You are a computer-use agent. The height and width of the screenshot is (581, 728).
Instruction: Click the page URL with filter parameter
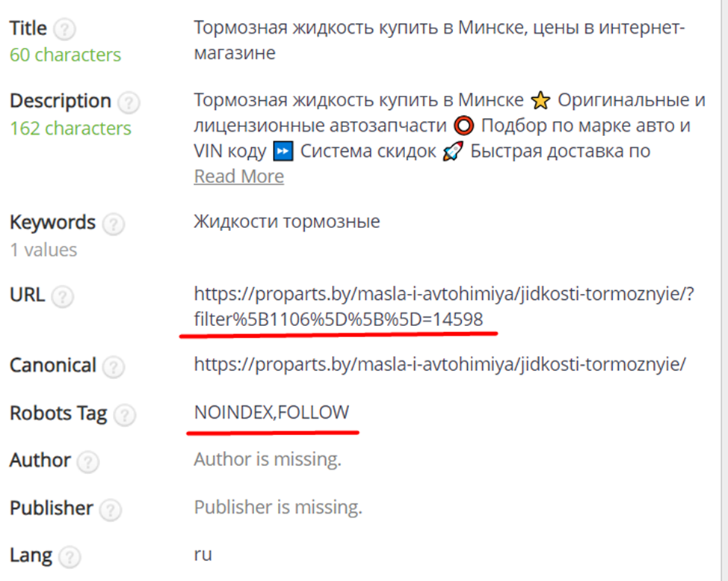point(444,306)
